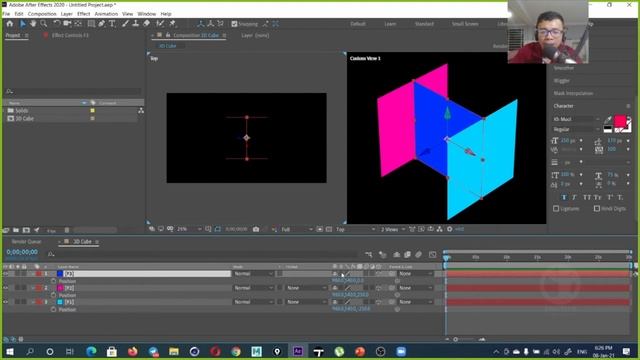Hide layer 1 [F2] with eye icon
This screenshot has height=360, width=640.
click(6, 274)
